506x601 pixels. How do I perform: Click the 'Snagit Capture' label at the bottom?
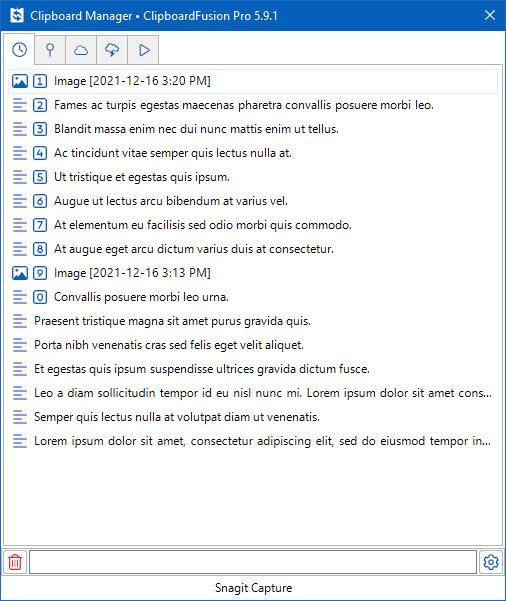253,588
